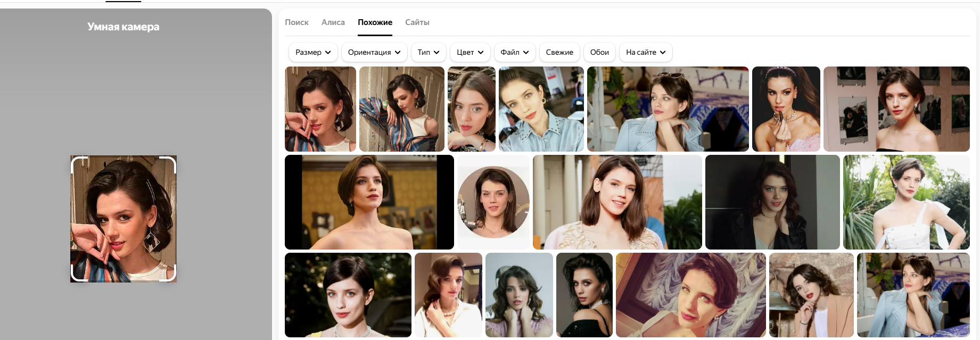Screen dimensions: 980x340
Task: Open the letterboxed yellow wallpaper portrait
Action: point(369,202)
